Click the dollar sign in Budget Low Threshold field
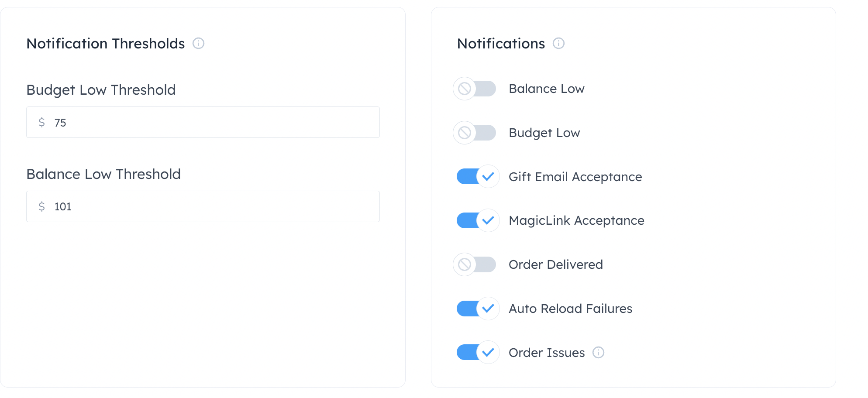 (x=42, y=123)
